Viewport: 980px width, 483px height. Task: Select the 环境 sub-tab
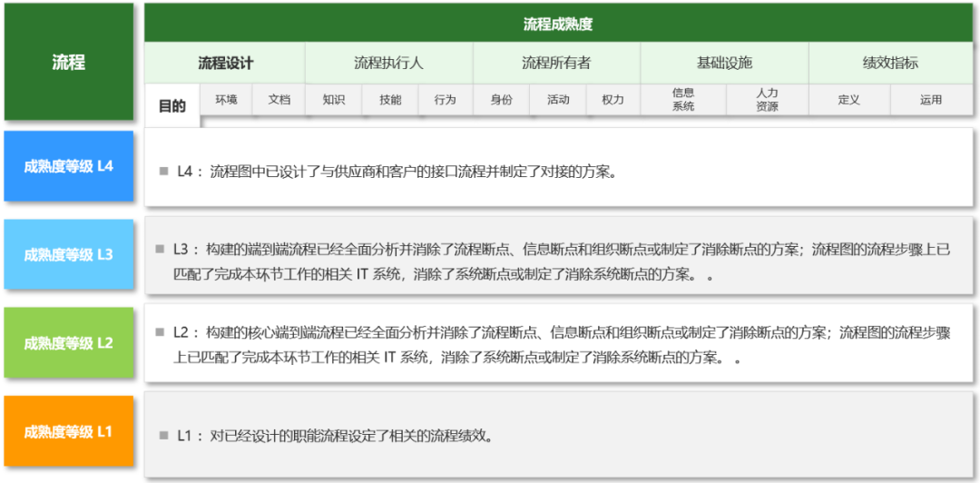point(226,100)
